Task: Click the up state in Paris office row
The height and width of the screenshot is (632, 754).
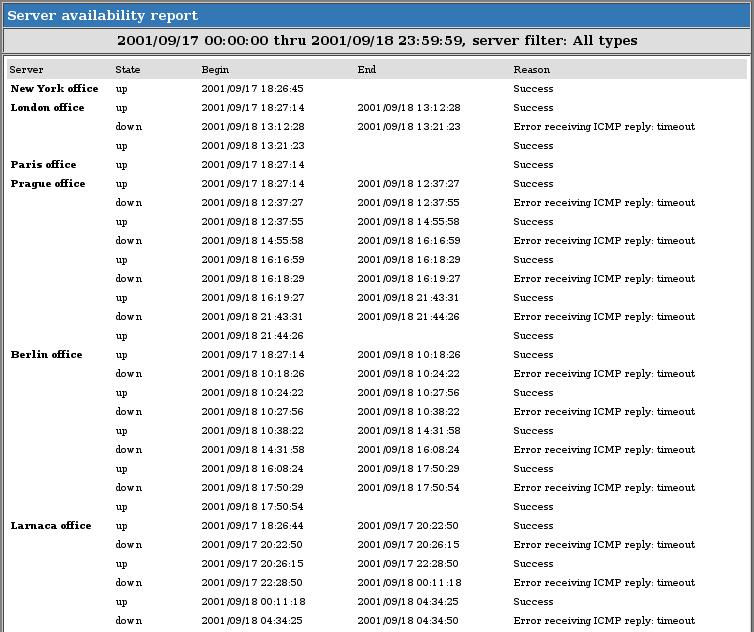Action: click(121, 164)
